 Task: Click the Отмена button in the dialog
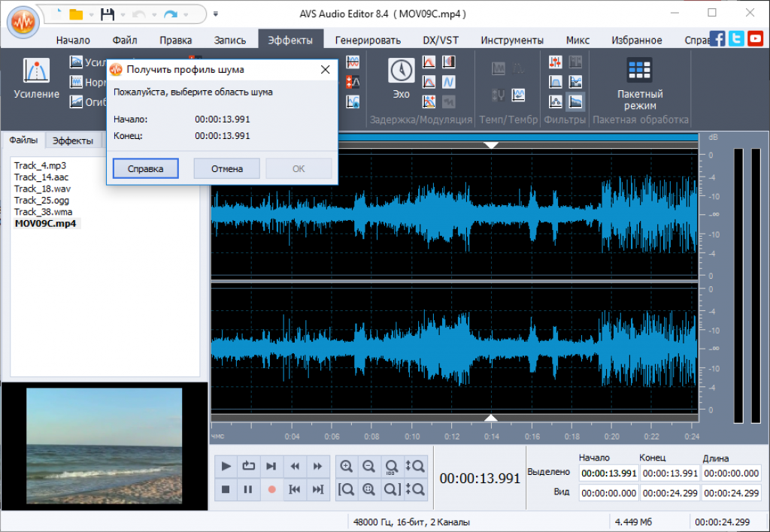(226, 168)
